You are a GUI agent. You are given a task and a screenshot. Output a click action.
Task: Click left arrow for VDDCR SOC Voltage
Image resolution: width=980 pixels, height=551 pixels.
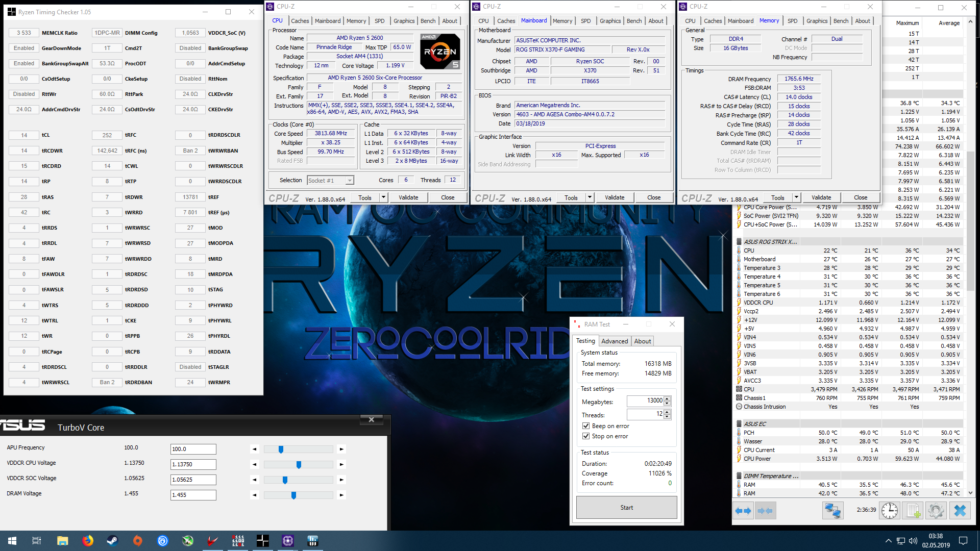(255, 480)
